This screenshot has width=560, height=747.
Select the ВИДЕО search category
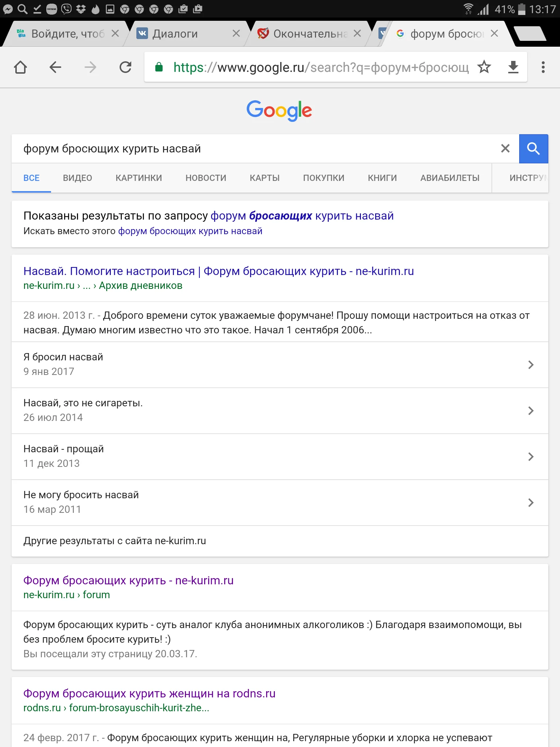point(77,178)
